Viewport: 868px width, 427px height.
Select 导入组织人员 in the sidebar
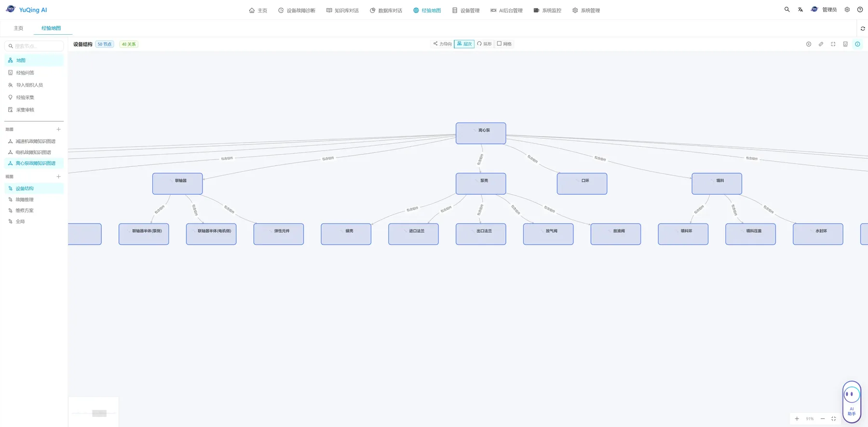pos(34,85)
